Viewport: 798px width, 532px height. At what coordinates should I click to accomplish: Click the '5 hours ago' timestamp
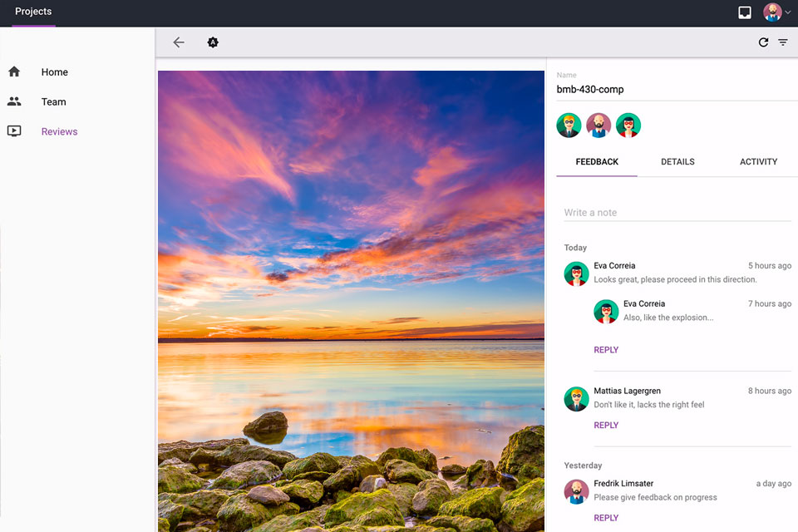pos(770,266)
